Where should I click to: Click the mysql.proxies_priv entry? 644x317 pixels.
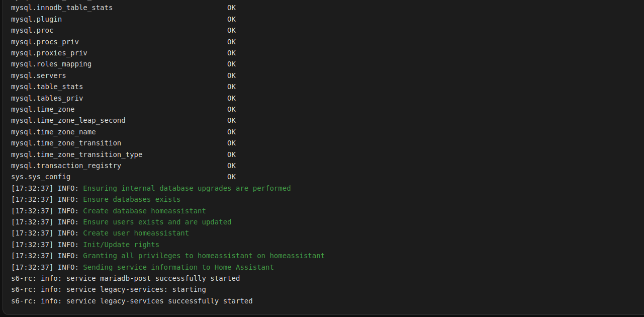pos(49,53)
